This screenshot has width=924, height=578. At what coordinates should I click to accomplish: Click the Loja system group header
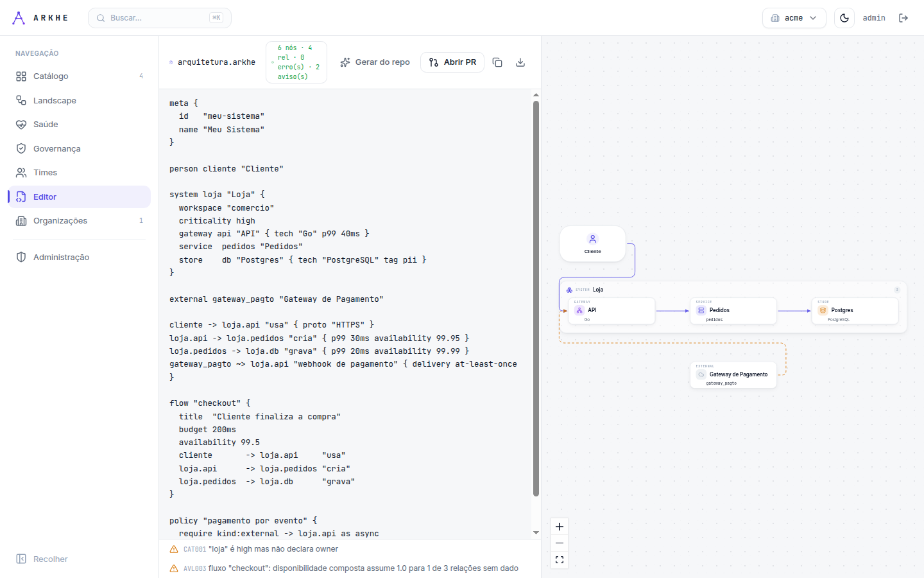733,290
